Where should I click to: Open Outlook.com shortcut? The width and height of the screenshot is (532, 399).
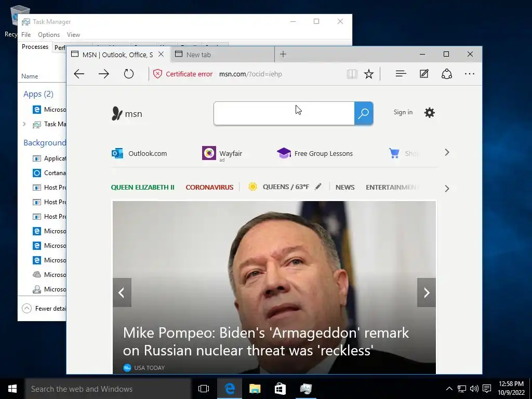click(x=139, y=153)
